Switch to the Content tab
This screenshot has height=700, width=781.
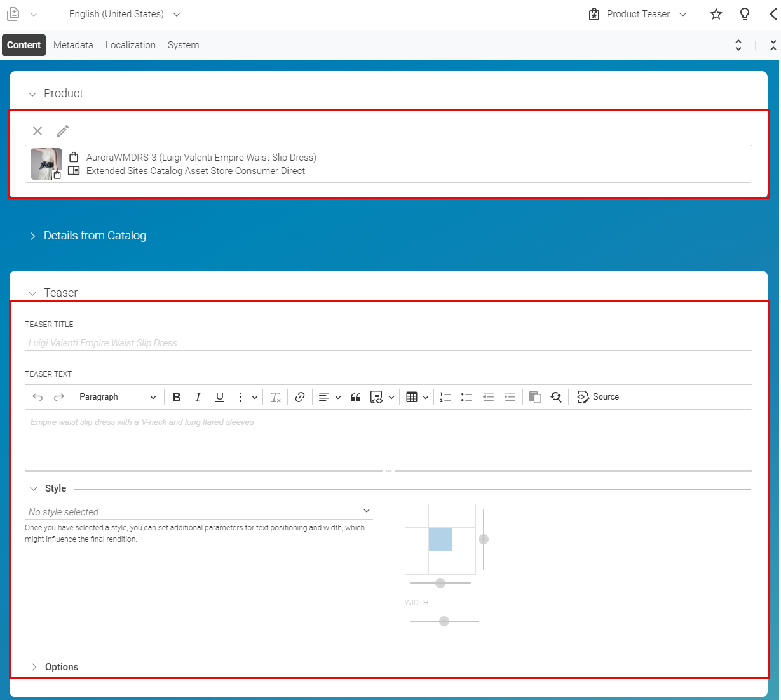(x=24, y=45)
